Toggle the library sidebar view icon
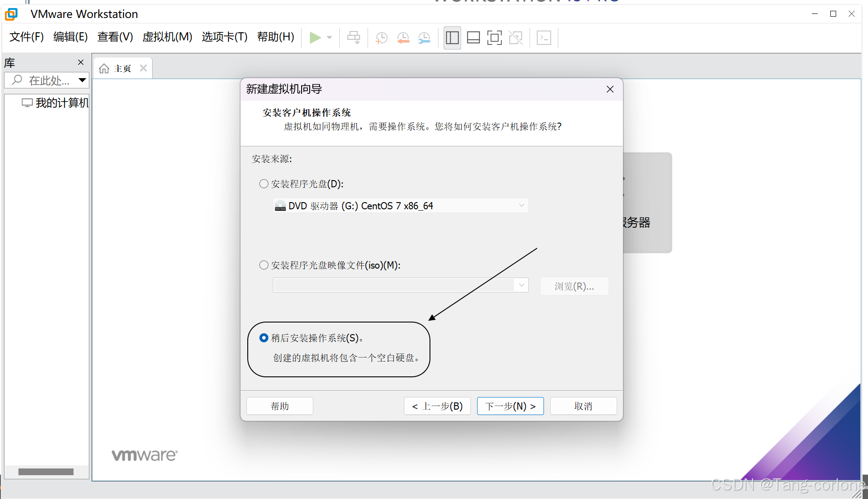 pos(452,38)
